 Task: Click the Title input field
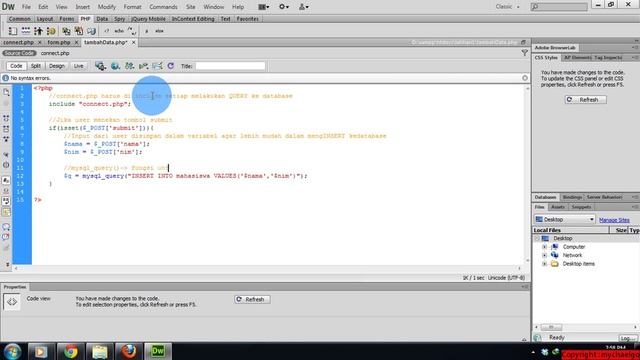point(230,66)
